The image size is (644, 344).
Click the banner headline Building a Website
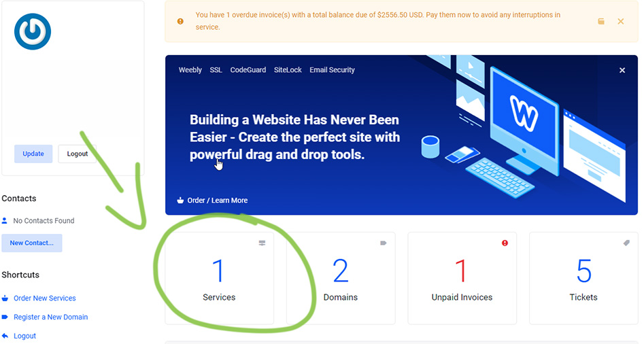[x=294, y=137]
